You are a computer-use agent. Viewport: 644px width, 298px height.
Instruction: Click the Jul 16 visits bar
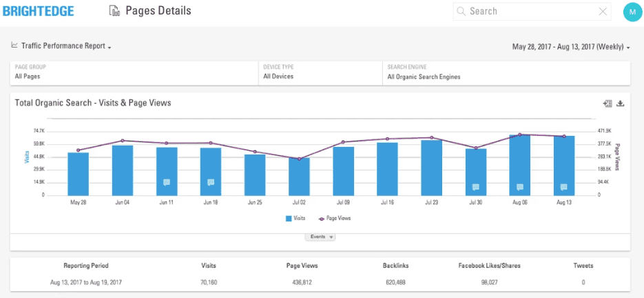pyautogui.click(x=387, y=169)
